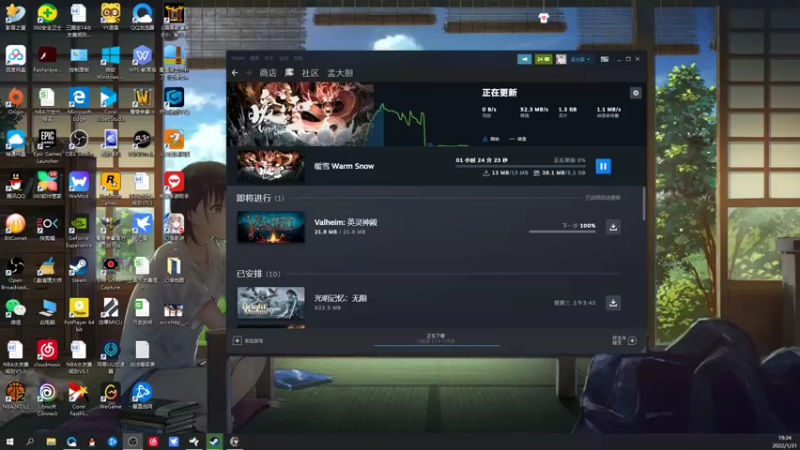The image size is (800, 450).
Task: Click the downloads status bar at bottom
Action: click(436, 339)
